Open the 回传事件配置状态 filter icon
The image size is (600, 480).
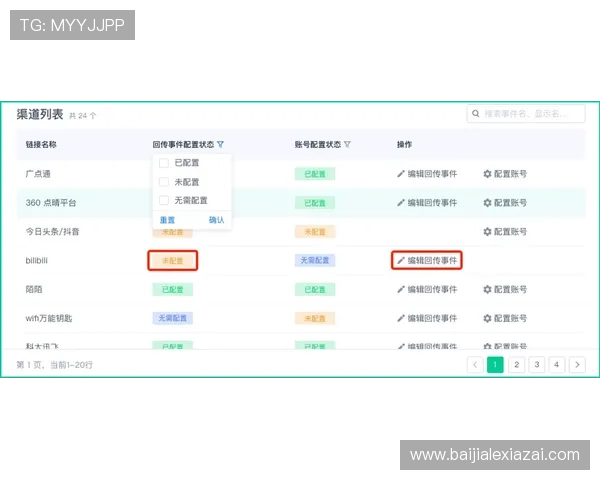click(220, 144)
